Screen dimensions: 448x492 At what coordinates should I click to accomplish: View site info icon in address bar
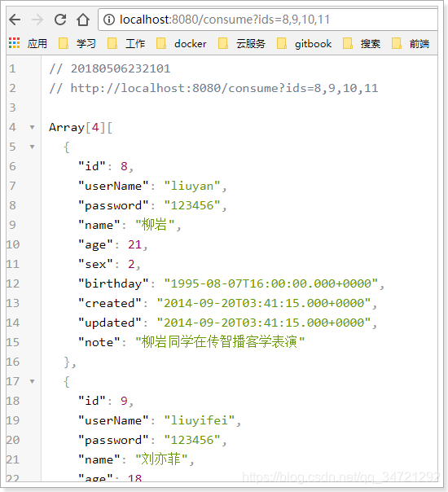coord(109,20)
